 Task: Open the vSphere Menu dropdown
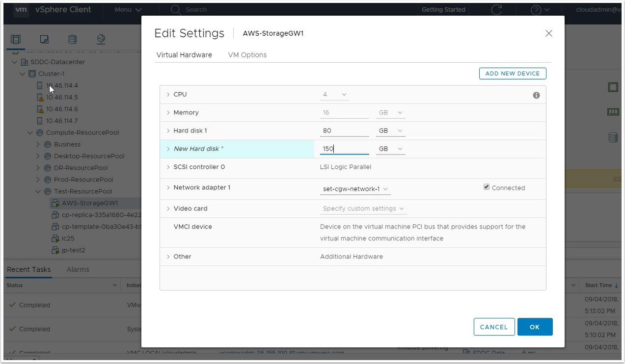click(x=128, y=10)
